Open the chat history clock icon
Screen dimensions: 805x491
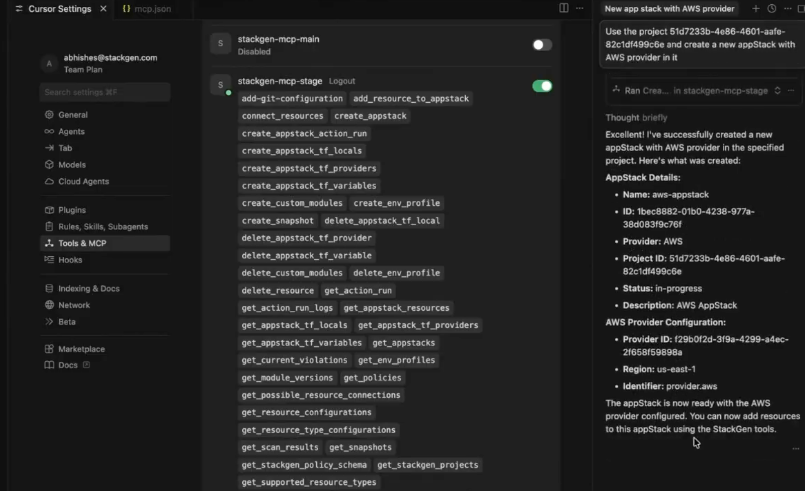pos(772,8)
